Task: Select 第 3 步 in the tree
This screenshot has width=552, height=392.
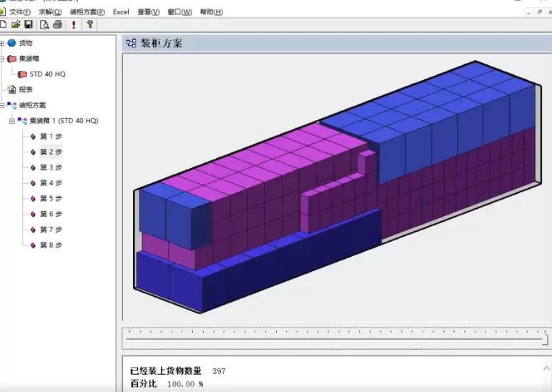Action: pyautogui.click(x=51, y=167)
